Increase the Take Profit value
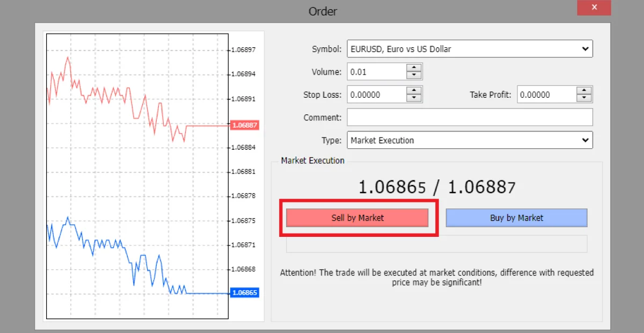Viewport: 644px width, 333px height. click(584, 91)
